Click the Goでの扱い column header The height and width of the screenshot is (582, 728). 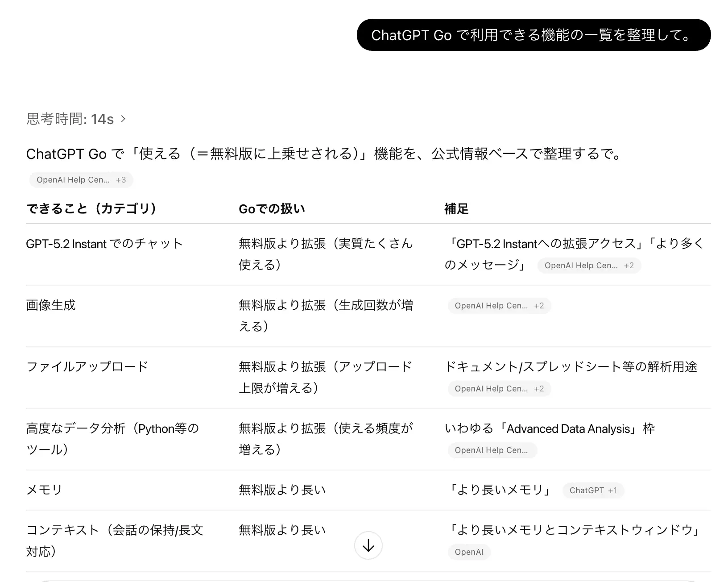(x=272, y=209)
